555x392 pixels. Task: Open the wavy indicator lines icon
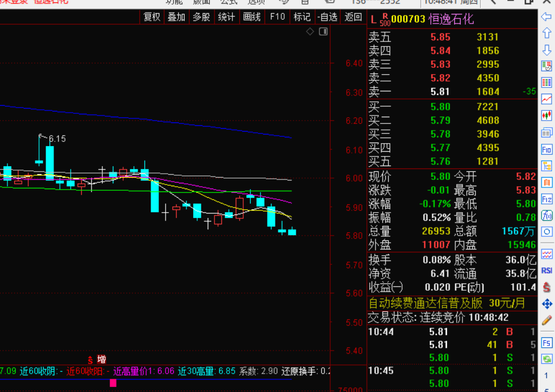(546, 254)
